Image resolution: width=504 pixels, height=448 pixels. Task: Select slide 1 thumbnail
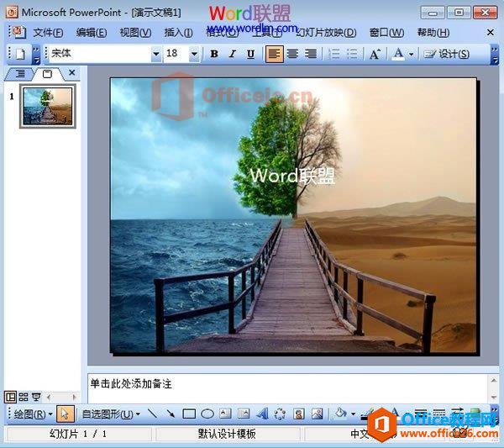(49, 106)
